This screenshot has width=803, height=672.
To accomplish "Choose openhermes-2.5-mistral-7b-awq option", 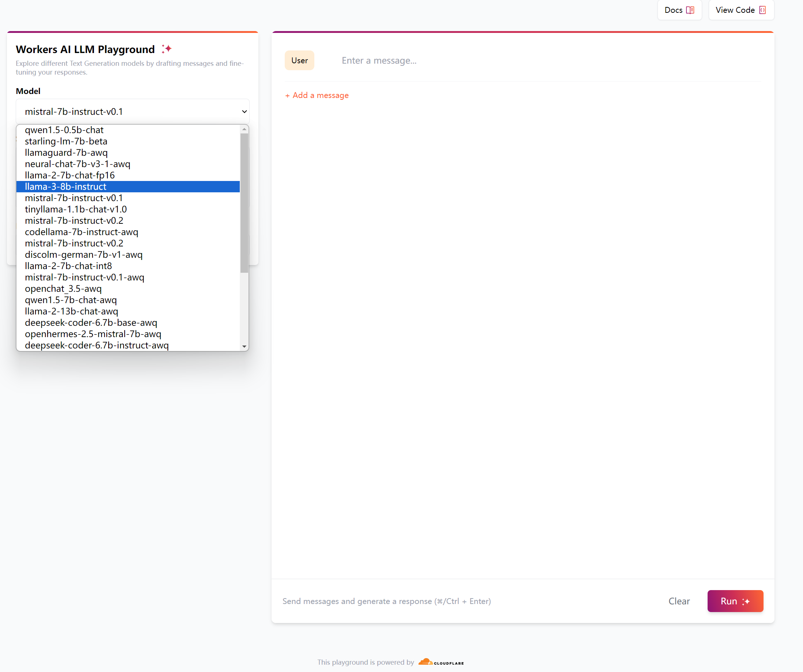I will pyautogui.click(x=128, y=334).
